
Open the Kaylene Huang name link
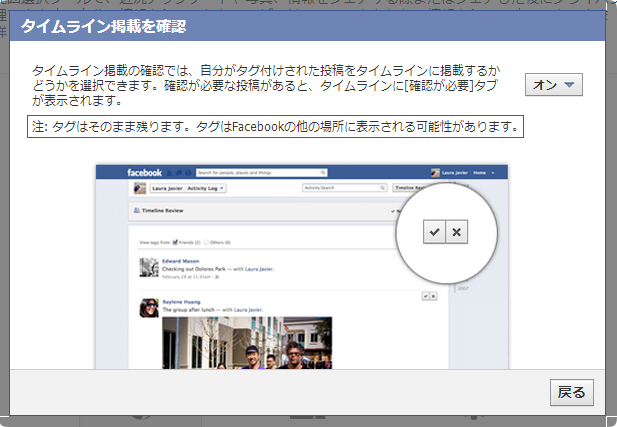click(x=179, y=302)
